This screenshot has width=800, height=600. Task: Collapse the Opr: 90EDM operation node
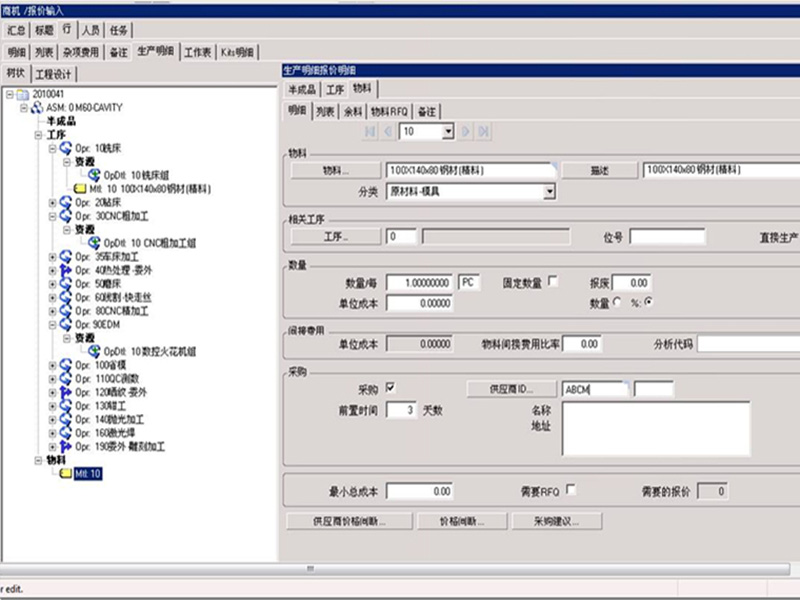point(53,324)
